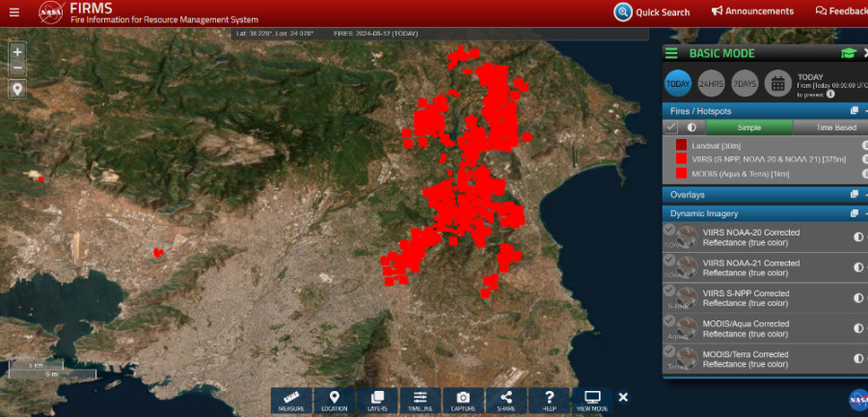The width and height of the screenshot is (868, 417).
Task: Open the custom date calendar icon
Action: [x=778, y=84]
